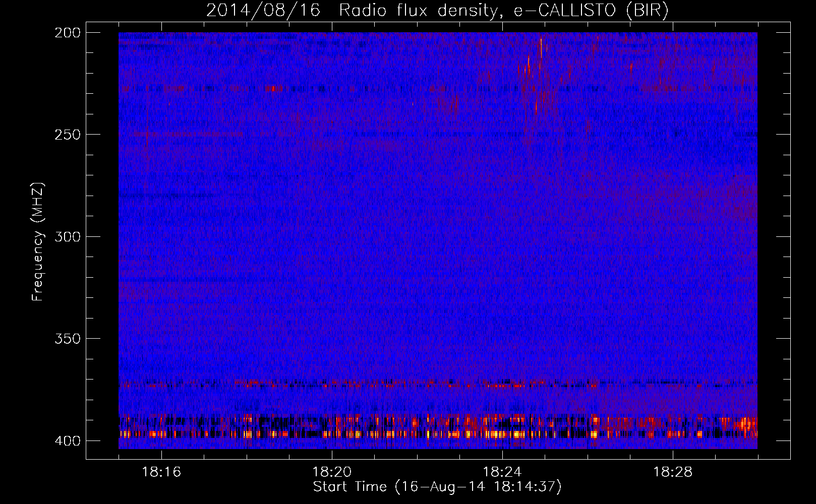Click the plot title mentioning e-CALLISTO (BIR)
This screenshot has width=816, height=504.
tap(437, 10)
